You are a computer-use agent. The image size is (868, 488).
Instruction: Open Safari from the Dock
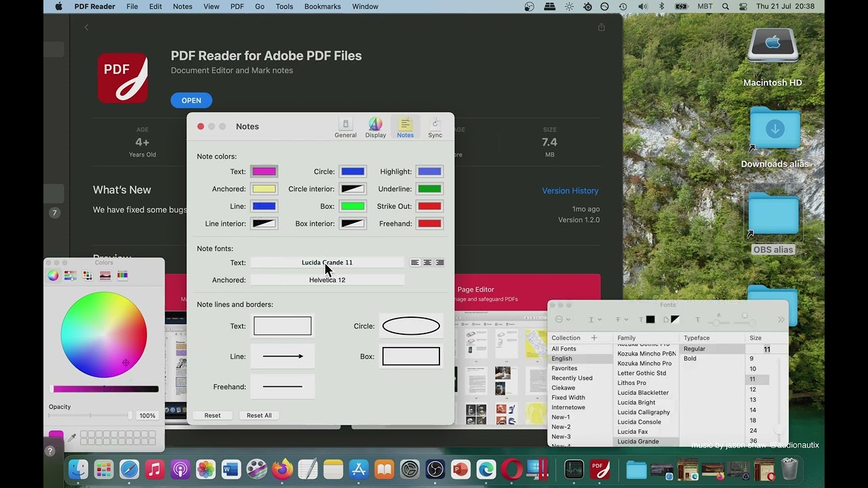point(129,469)
